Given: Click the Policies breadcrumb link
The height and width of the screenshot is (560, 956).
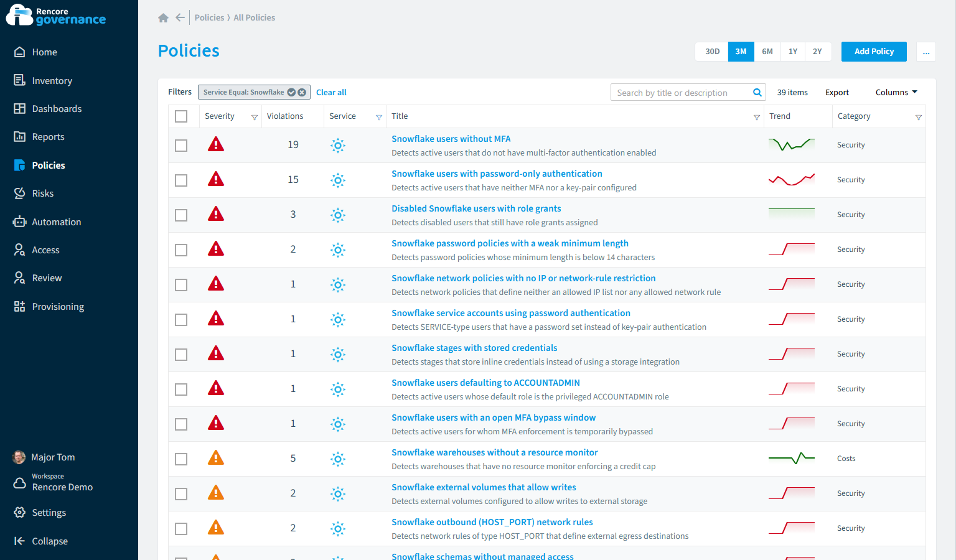Looking at the screenshot, I should pos(209,17).
